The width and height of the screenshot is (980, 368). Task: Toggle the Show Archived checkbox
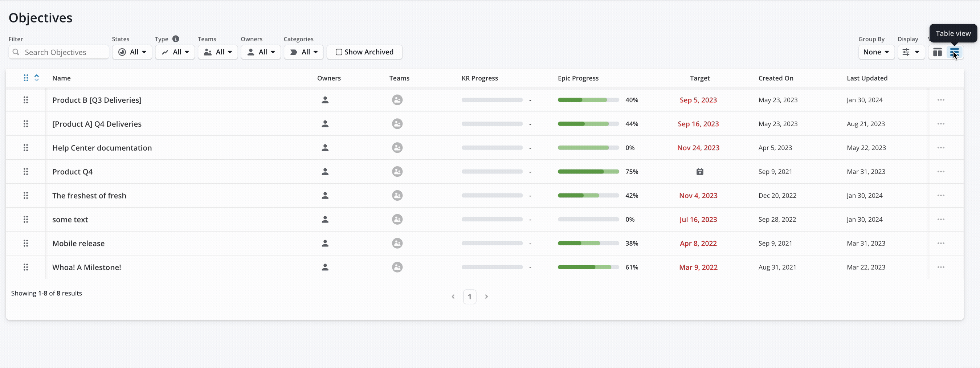339,52
